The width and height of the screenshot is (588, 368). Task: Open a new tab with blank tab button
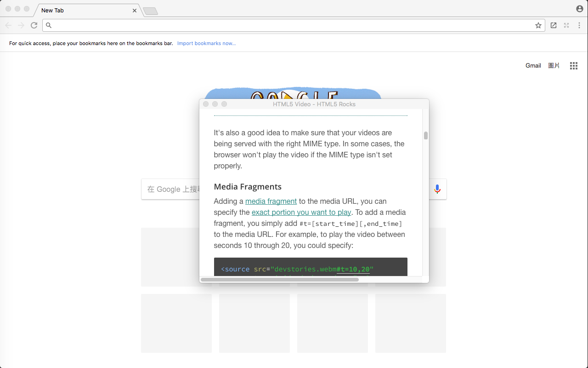tap(150, 11)
